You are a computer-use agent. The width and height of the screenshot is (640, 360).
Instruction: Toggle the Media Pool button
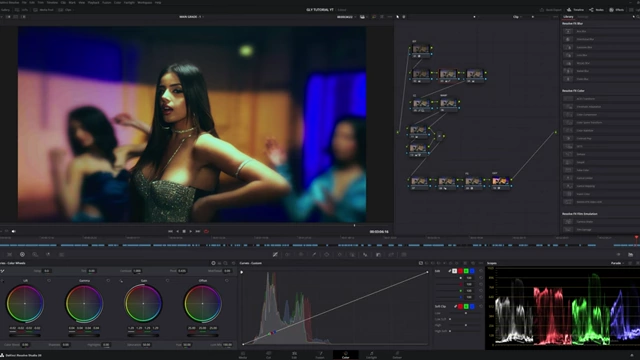click(44, 10)
